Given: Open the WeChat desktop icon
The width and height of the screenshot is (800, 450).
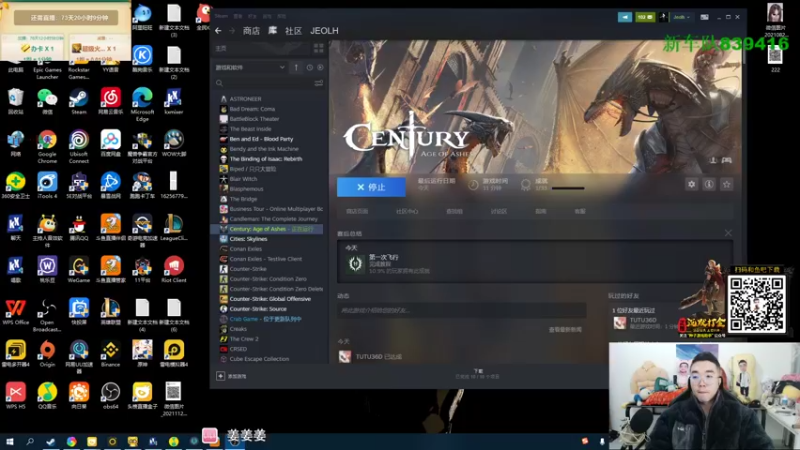Looking at the screenshot, I should coord(47,102).
